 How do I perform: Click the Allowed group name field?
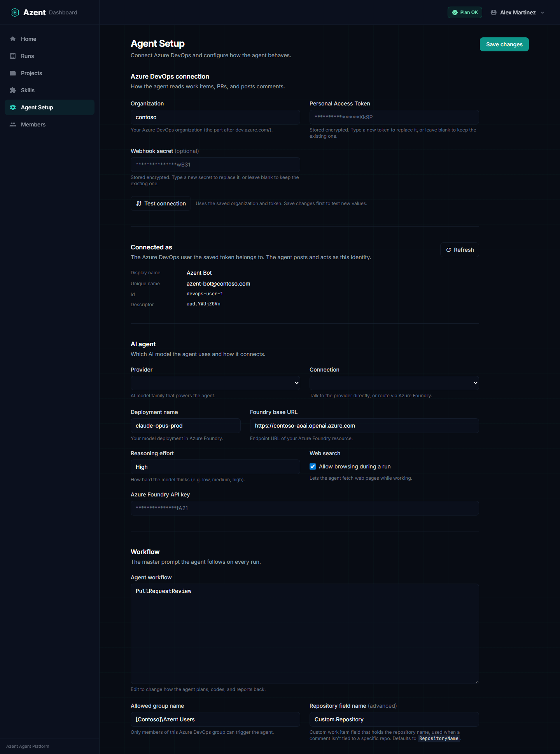(x=215, y=719)
